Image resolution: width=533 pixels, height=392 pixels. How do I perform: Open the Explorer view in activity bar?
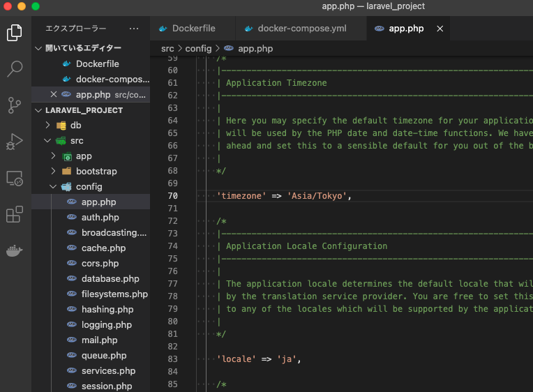pos(15,32)
